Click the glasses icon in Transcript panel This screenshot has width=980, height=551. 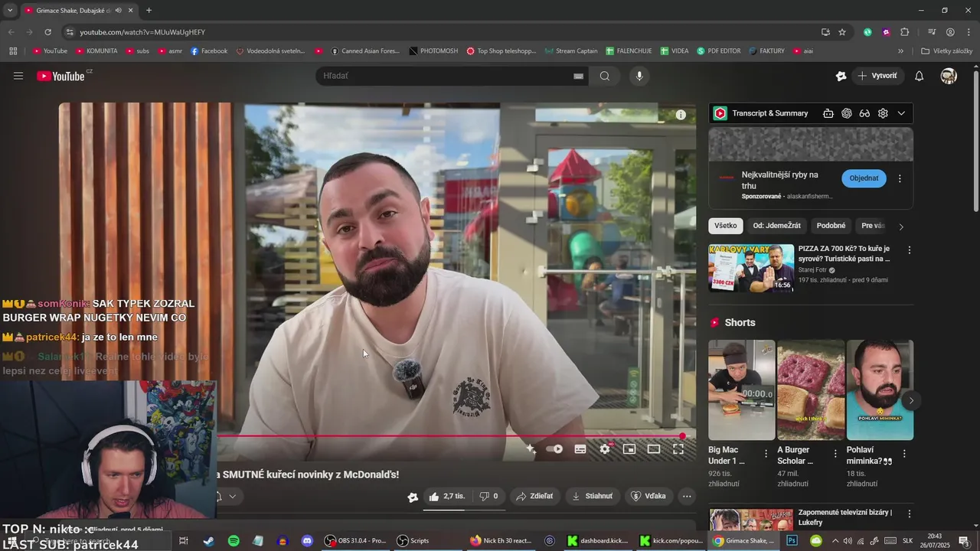864,113
